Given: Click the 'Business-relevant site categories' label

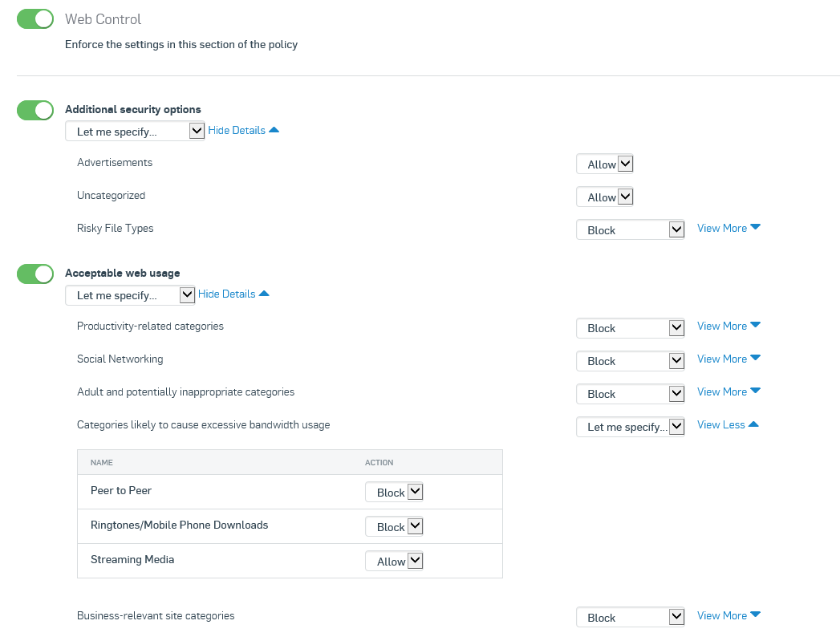Looking at the screenshot, I should [x=156, y=616].
